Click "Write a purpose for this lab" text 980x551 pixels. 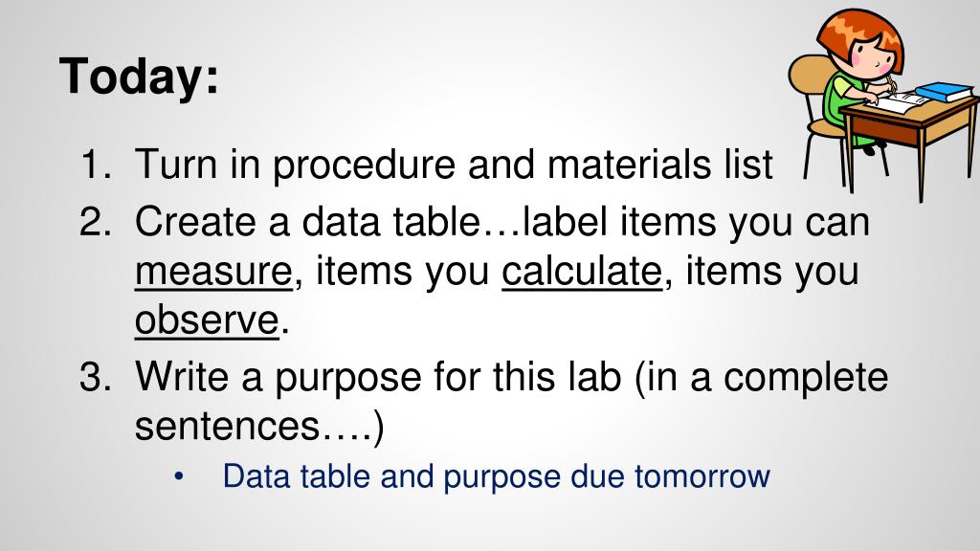tap(378, 378)
